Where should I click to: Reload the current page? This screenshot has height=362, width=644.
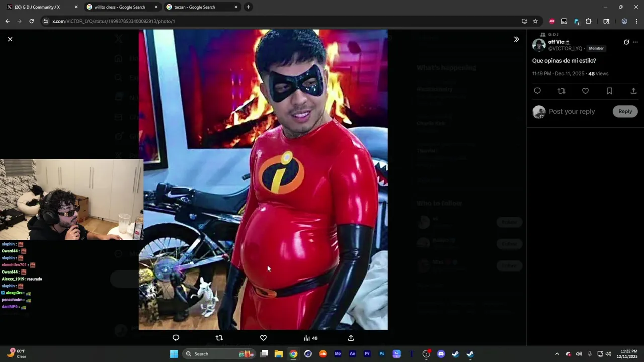pyautogui.click(x=31, y=21)
